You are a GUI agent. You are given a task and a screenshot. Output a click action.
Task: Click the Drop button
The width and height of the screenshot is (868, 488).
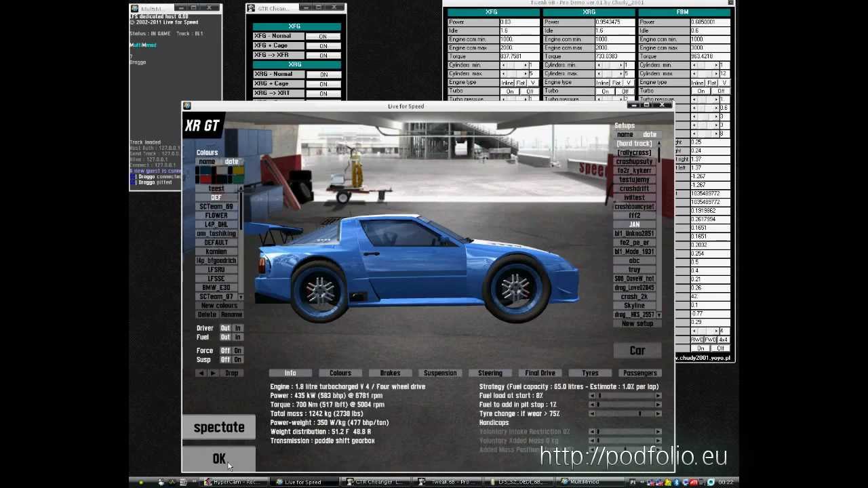click(232, 373)
